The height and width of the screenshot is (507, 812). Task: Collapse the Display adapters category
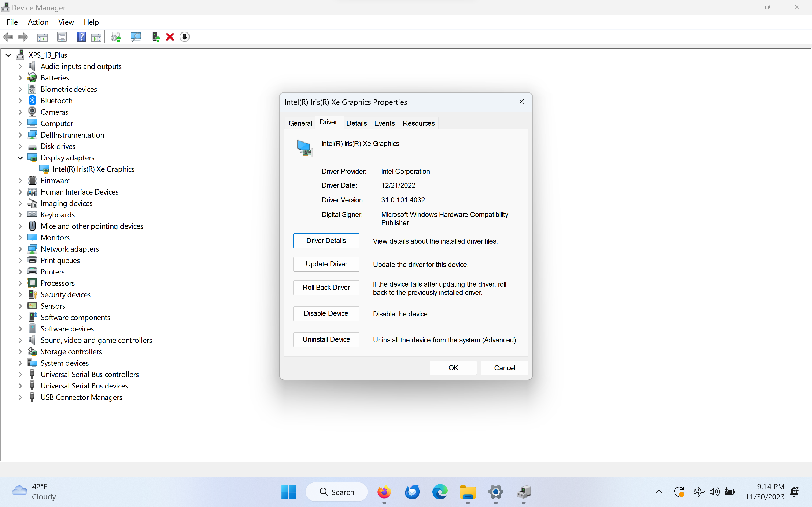coord(20,158)
